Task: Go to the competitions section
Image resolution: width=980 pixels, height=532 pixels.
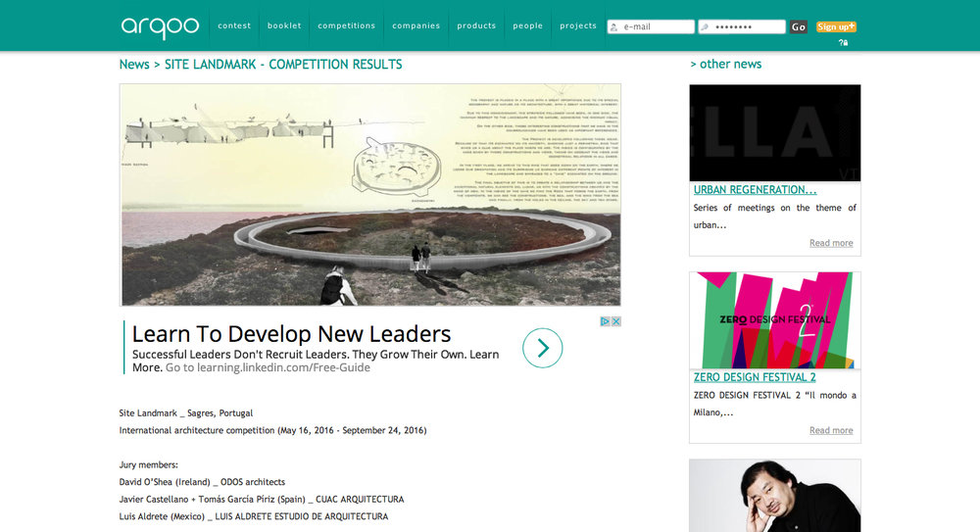Action: pyautogui.click(x=346, y=26)
